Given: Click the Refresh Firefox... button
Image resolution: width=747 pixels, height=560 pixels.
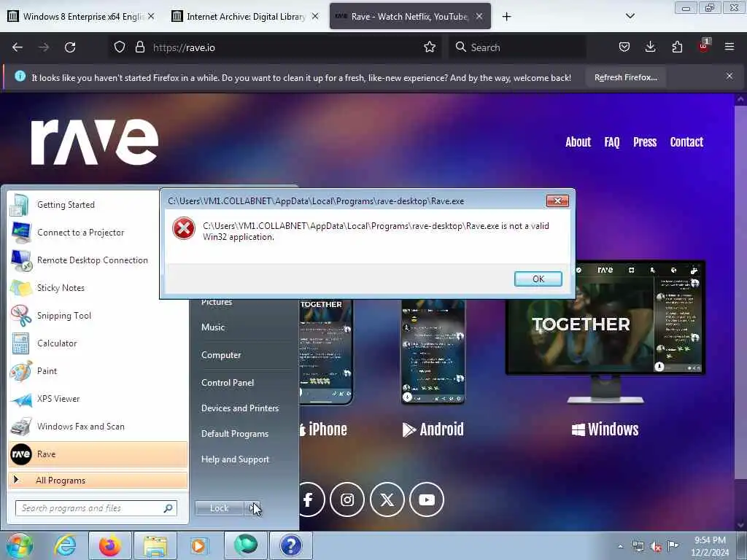Looking at the screenshot, I should (x=625, y=77).
